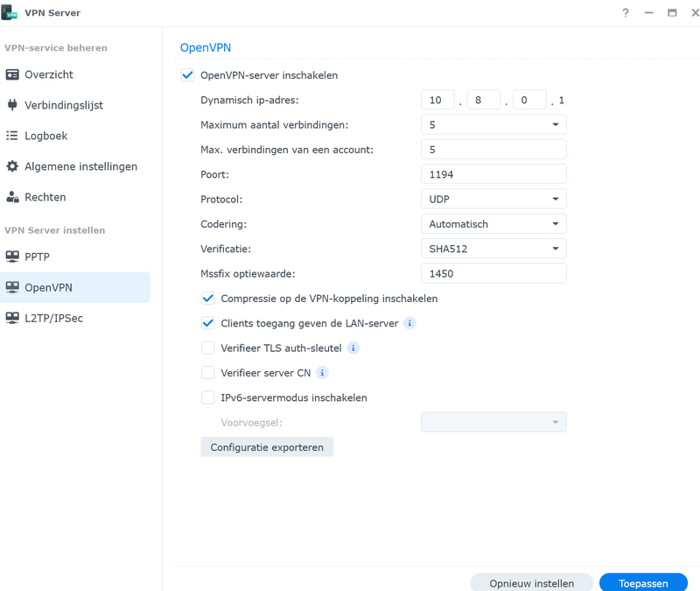Open the help question mark icon
Screen dimensions: 700x591
click(x=626, y=13)
